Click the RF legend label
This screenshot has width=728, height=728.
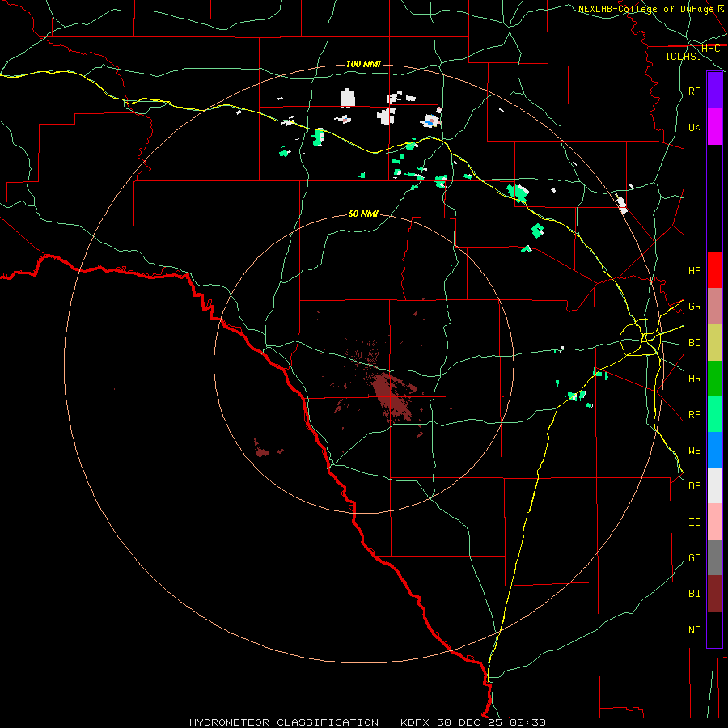(694, 91)
